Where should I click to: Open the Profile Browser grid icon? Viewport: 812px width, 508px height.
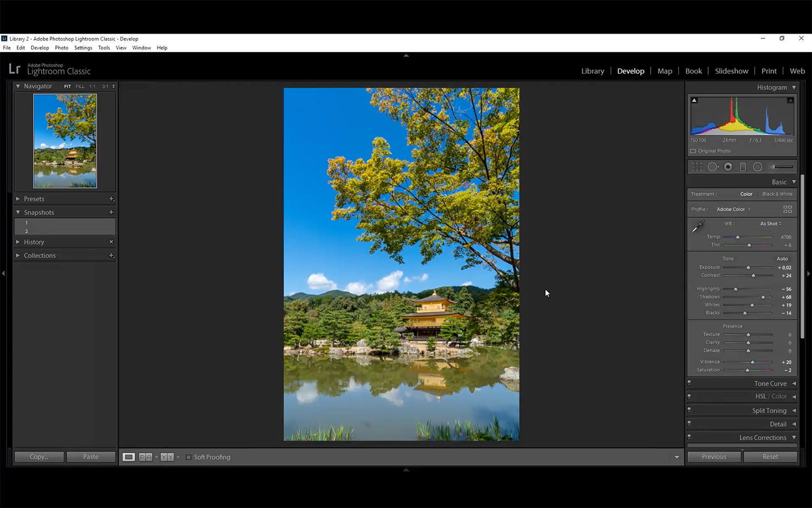[787, 209]
